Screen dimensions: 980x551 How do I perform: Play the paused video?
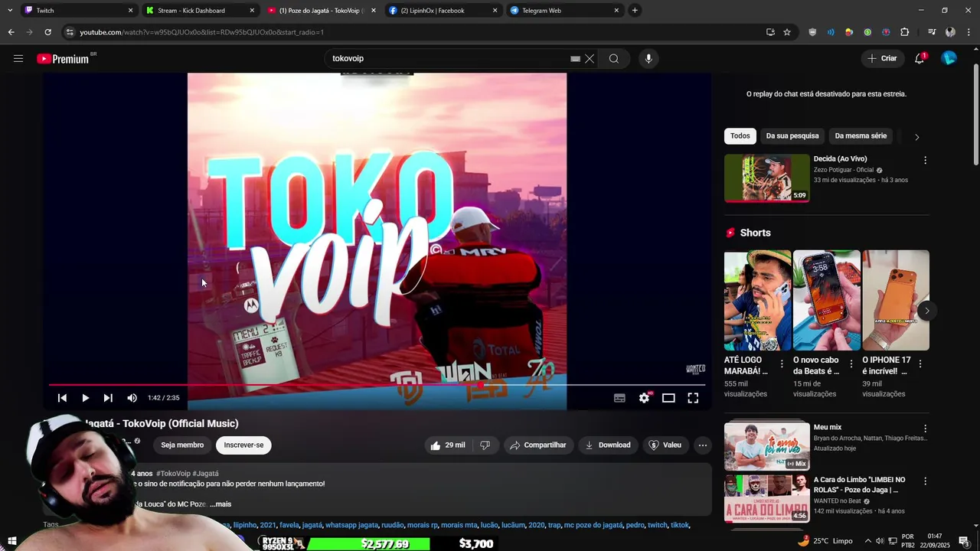(x=85, y=398)
